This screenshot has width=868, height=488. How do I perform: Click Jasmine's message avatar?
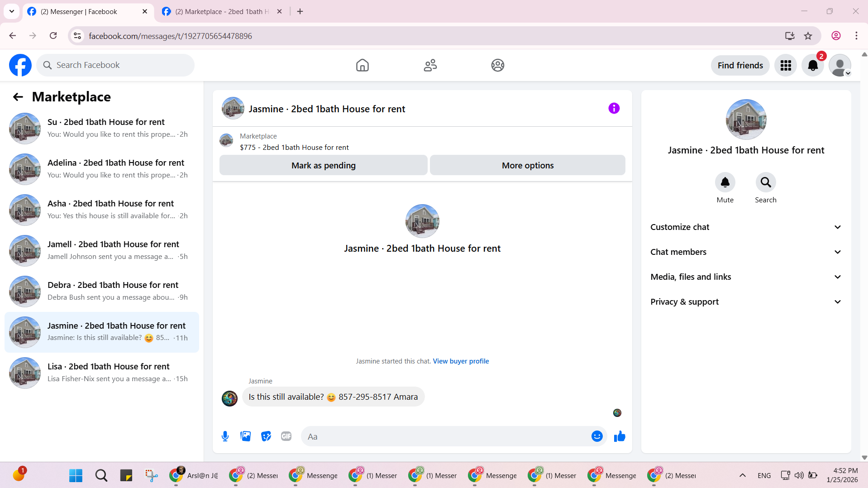click(x=229, y=398)
